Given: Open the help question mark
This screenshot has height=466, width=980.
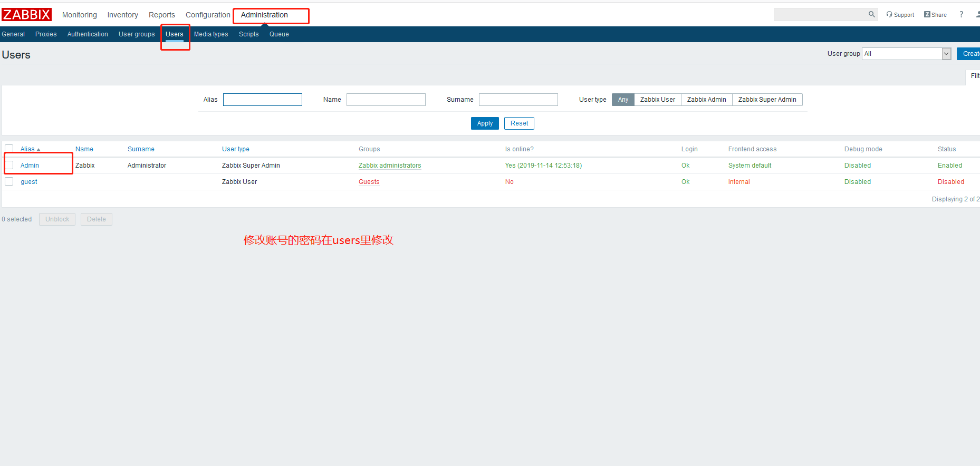Looking at the screenshot, I should pos(961,15).
